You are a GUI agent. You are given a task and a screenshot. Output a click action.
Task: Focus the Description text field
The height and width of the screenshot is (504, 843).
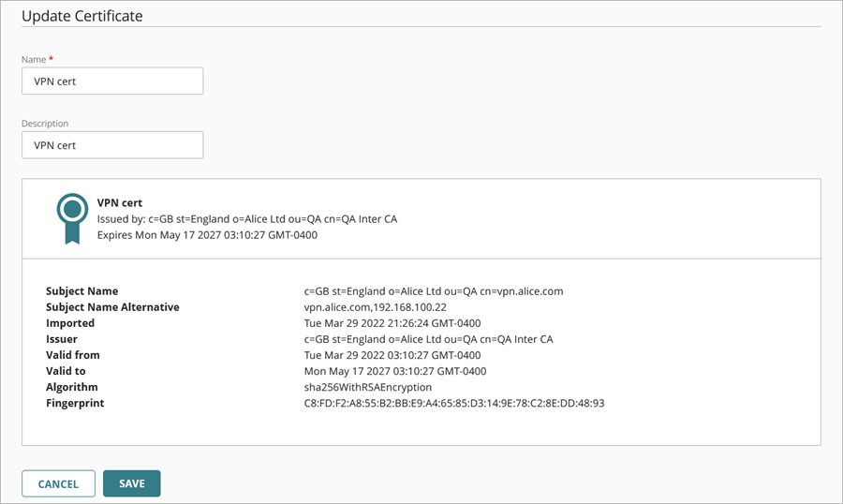pos(112,145)
